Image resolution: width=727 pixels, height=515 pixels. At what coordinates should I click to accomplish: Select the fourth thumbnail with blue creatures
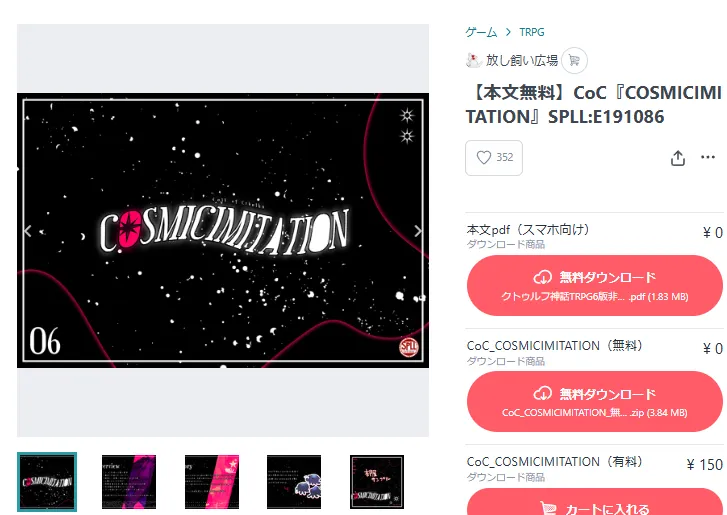point(294,482)
